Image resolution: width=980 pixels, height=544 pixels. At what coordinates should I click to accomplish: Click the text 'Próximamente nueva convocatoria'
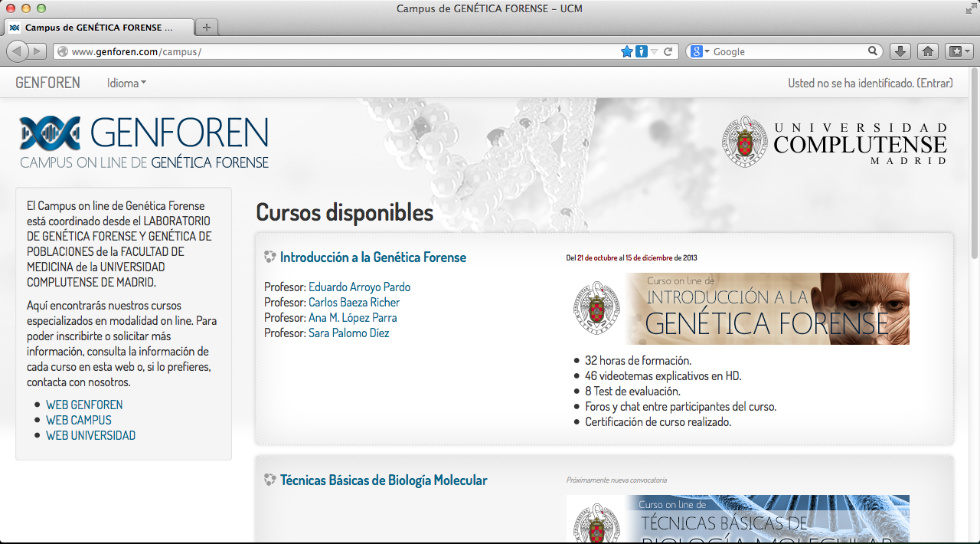tap(616, 480)
